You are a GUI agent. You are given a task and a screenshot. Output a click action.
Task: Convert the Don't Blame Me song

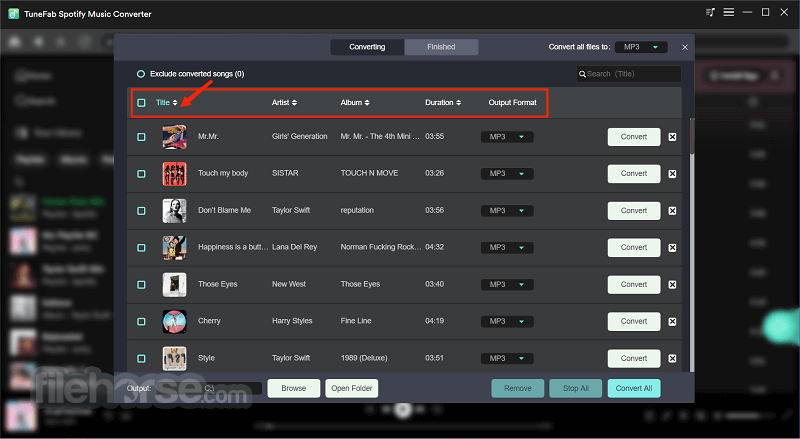click(x=634, y=211)
